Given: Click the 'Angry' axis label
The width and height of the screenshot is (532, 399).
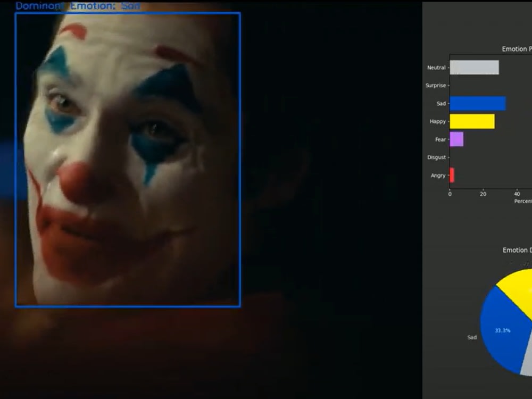Looking at the screenshot, I should point(438,176).
